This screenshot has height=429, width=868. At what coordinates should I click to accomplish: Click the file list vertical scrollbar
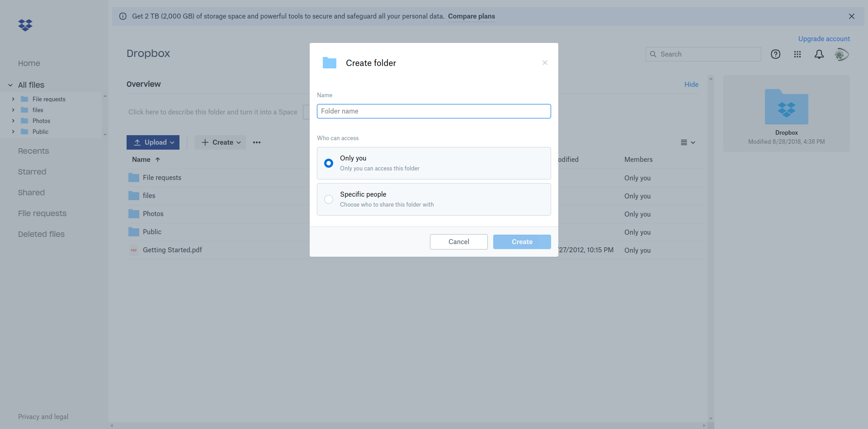(x=711, y=249)
